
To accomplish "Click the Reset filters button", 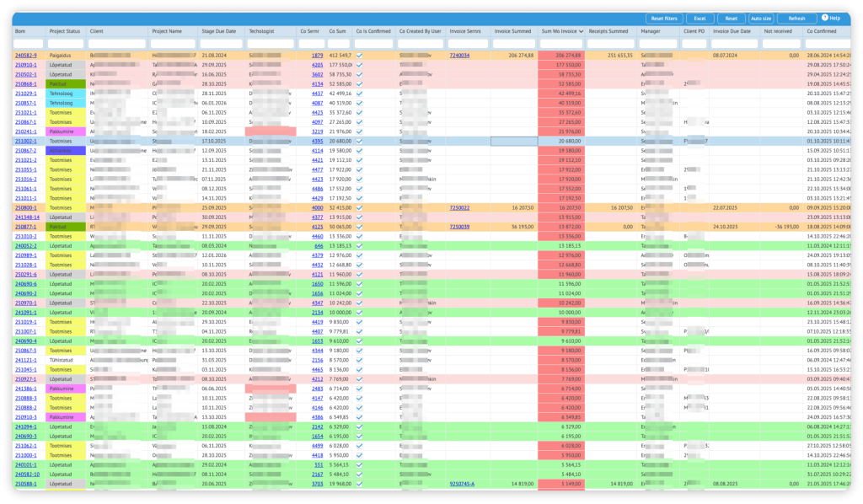I will [664, 18].
